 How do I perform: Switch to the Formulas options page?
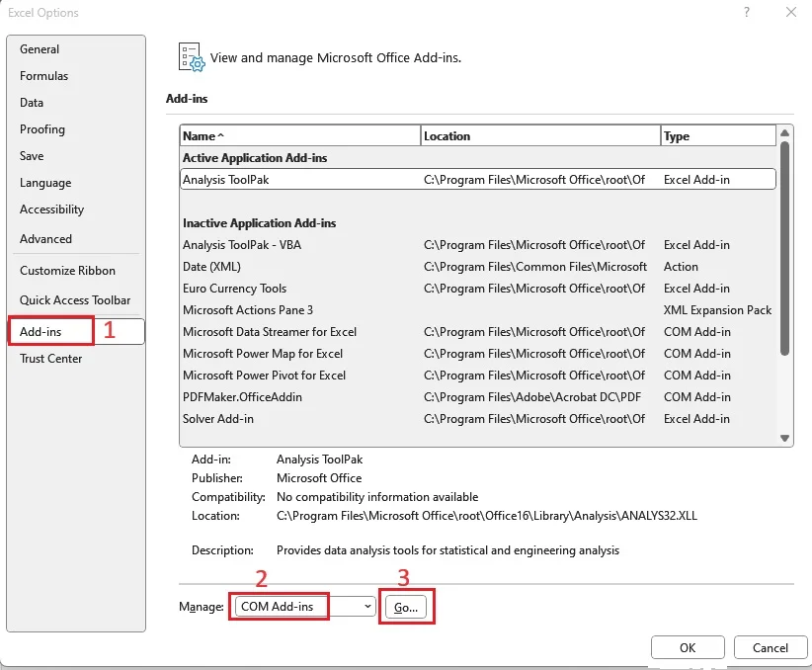coord(44,76)
